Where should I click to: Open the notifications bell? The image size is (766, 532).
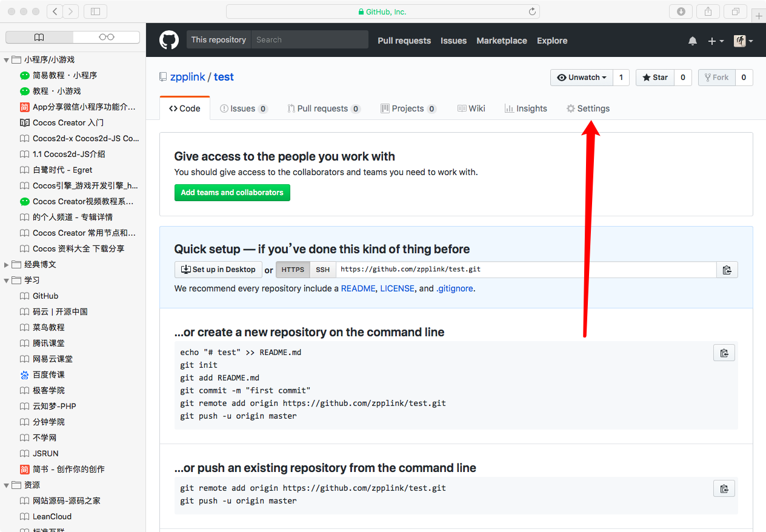693,41
